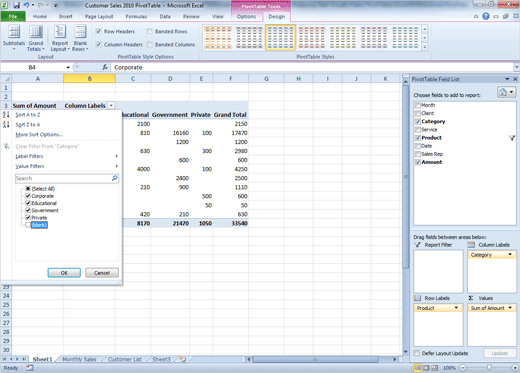Image resolution: width=520 pixels, height=373 pixels.
Task: Expand Label Filters submenu
Action: pos(67,156)
